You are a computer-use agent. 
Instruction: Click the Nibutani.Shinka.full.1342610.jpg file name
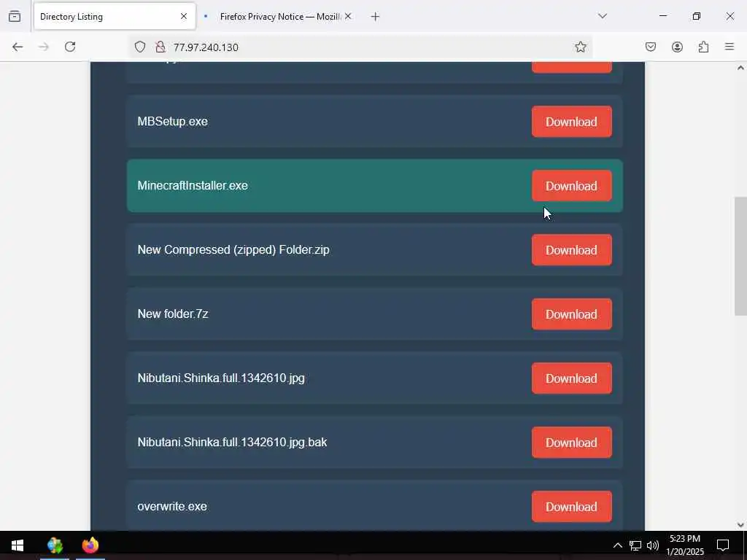(x=221, y=378)
